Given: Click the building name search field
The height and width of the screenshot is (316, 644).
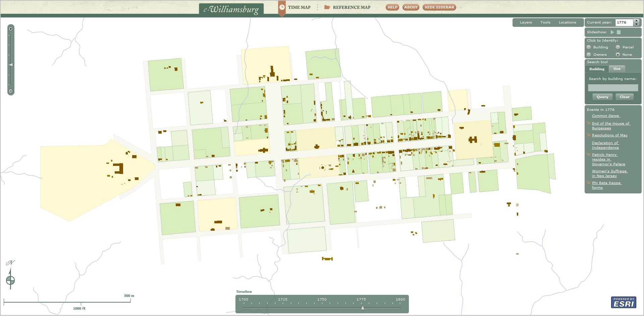Looking at the screenshot, I should 613,88.
